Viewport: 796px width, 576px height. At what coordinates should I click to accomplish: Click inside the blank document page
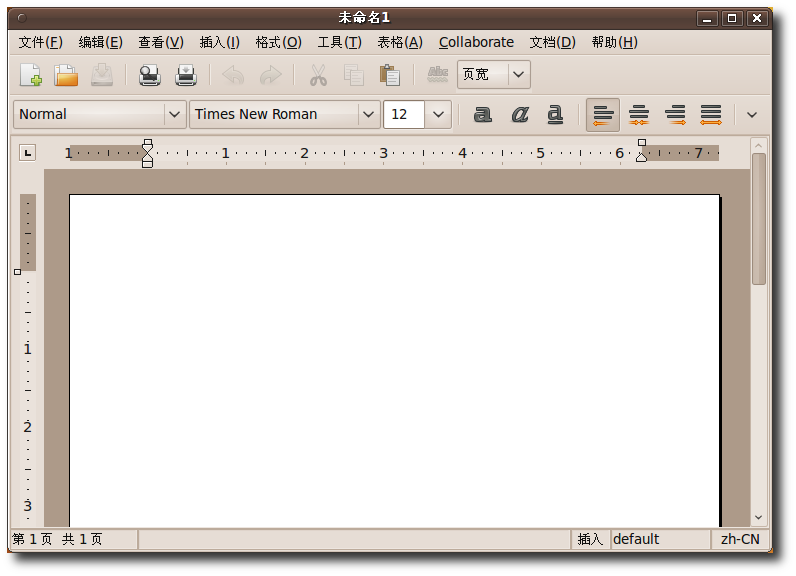coord(394,360)
